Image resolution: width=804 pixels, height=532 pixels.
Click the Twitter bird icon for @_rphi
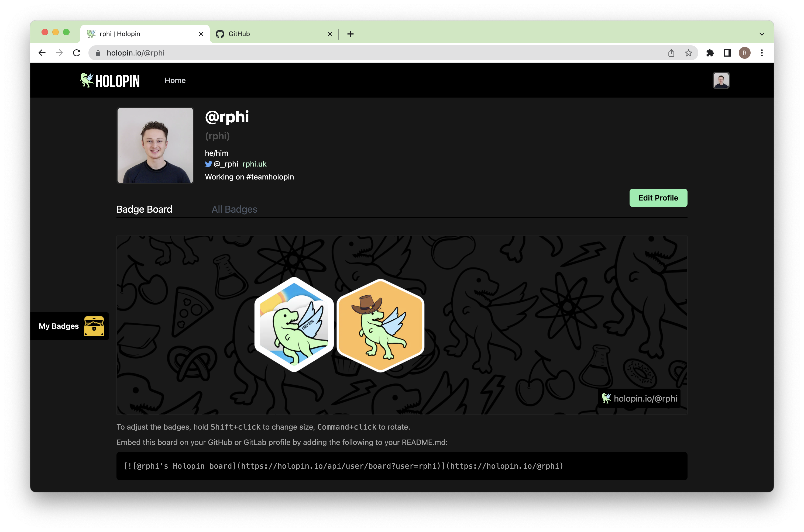(207, 164)
